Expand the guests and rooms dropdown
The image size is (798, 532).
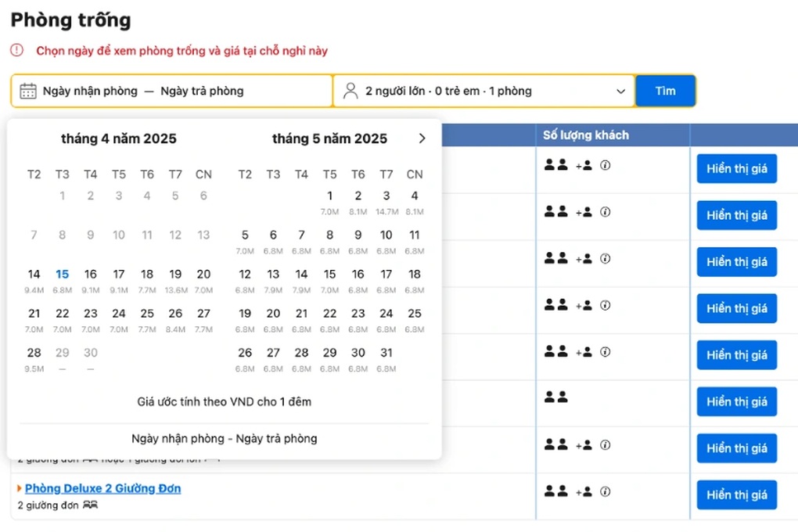click(621, 91)
